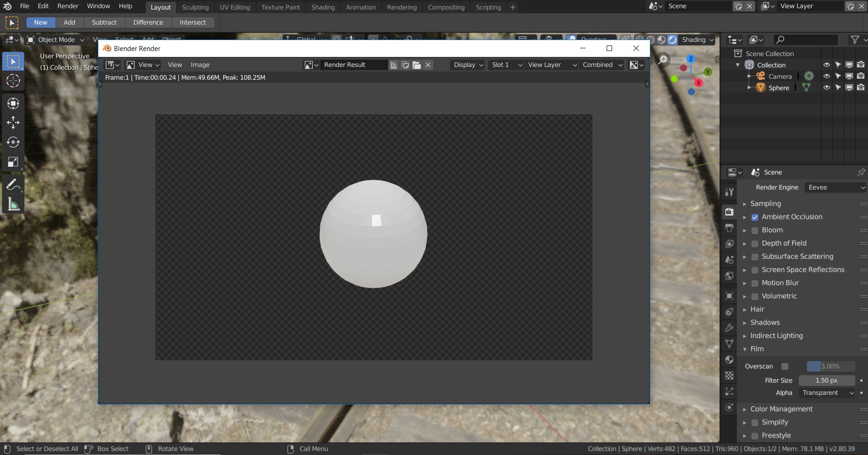Switch to the UV Editing workspace tab
The height and width of the screenshot is (455, 868).
point(235,7)
